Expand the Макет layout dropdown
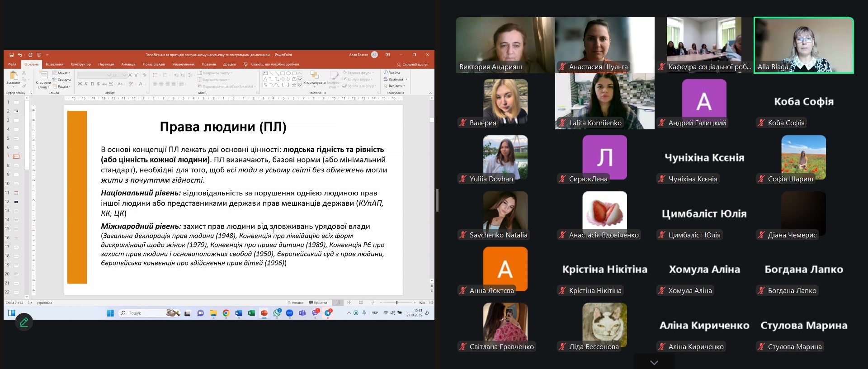Viewport: 868px width, 369px height. point(61,73)
